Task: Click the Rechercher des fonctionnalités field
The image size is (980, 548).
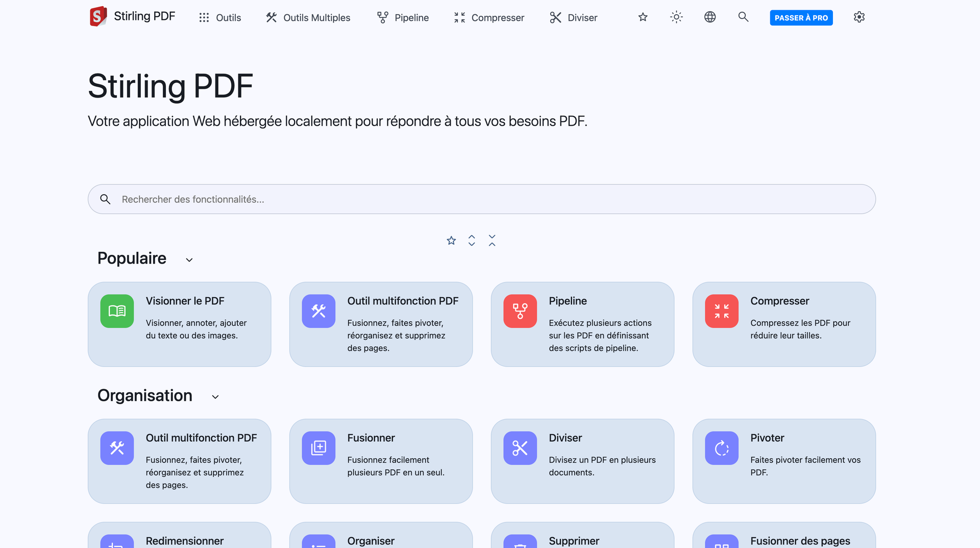Action: tap(482, 199)
